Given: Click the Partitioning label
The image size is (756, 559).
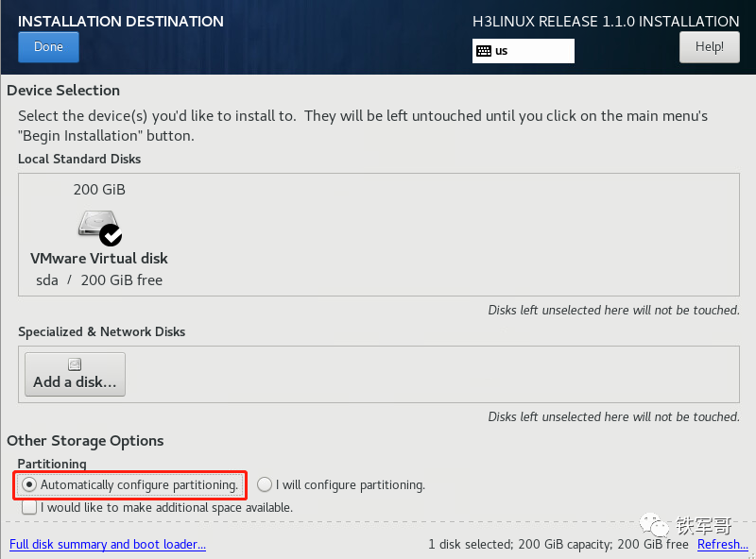Looking at the screenshot, I should tap(52, 464).
